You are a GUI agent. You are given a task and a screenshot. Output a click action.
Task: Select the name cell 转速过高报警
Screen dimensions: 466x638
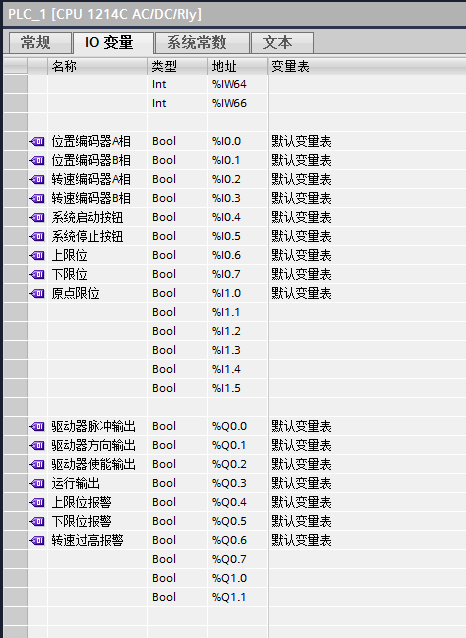(97, 540)
